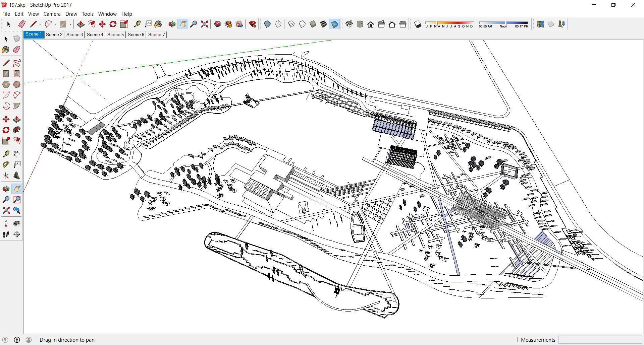Image resolution: width=644 pixels, height=345 pixels.
Task: Select the Follow Me tool in left toolbar
Action: point(17,130)
